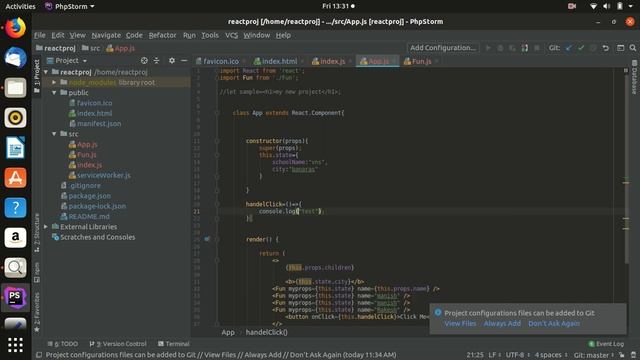This screenshot has width=640, height=360.
Task: Click the src breadcrumb in navigation bar
Action: point(91,48)
